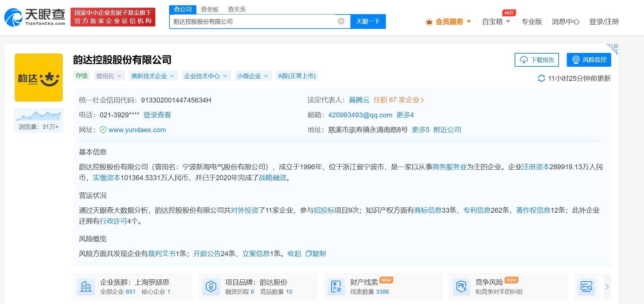644x304 pixels.
Task: Click the crown icon next to 会员服务
Action: [x=429, y=22]
